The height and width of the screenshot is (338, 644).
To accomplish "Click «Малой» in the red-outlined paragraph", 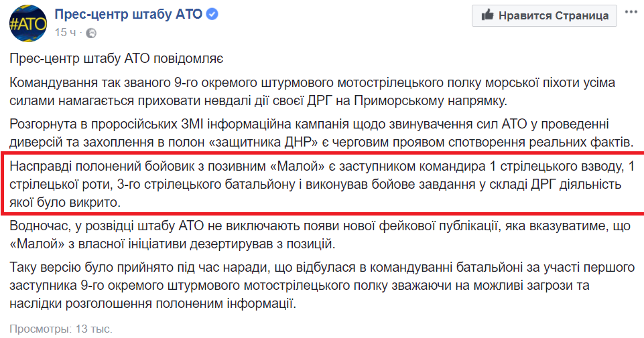I will tap(294, 166).
